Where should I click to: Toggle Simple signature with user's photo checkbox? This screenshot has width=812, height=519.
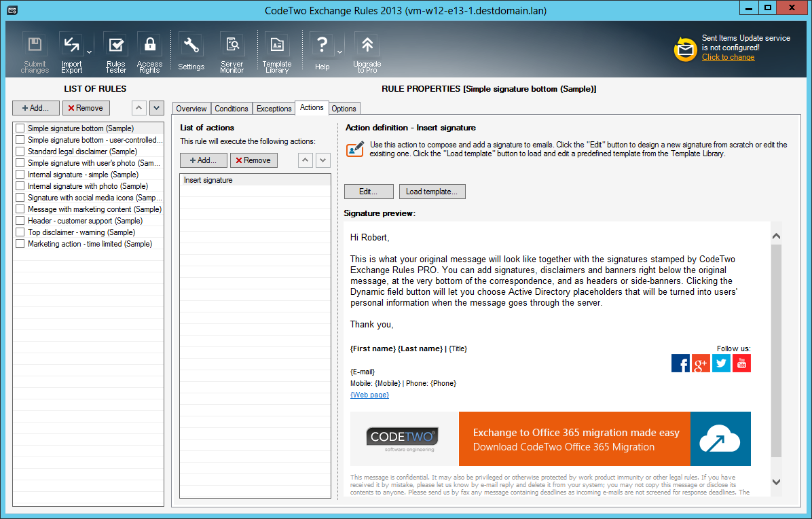20,162
